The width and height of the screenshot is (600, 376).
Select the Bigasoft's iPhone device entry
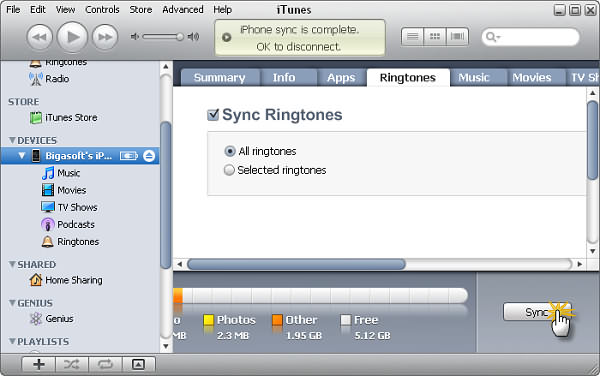pyautogui.click(x=80, y=156)
